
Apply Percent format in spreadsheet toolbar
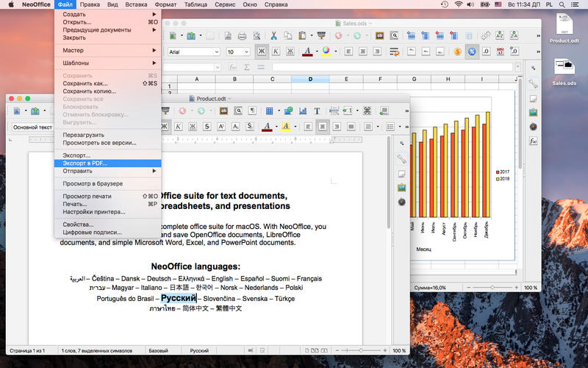coord(471,52)
